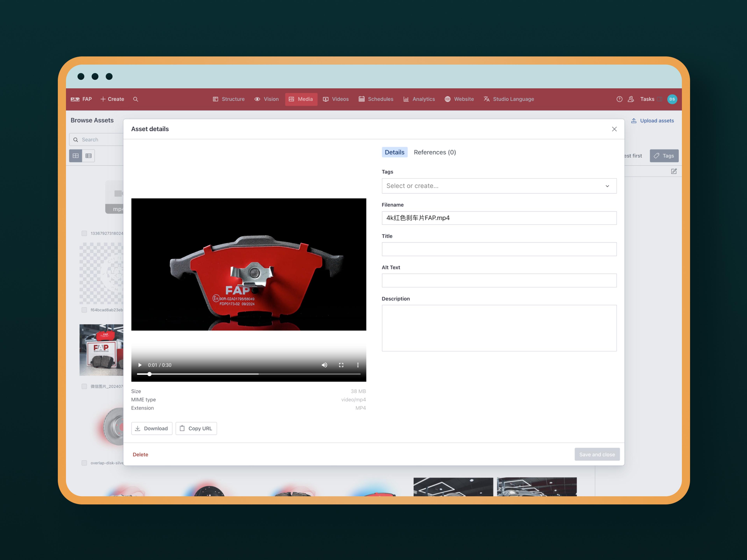
Task: Click the red Delete link
Action: pos(140,455)
